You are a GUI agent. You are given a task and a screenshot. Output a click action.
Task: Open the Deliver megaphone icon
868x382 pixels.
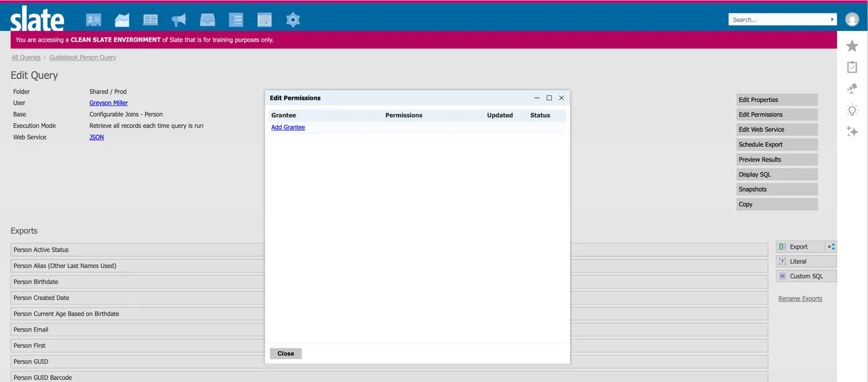(x=179, y=20)
